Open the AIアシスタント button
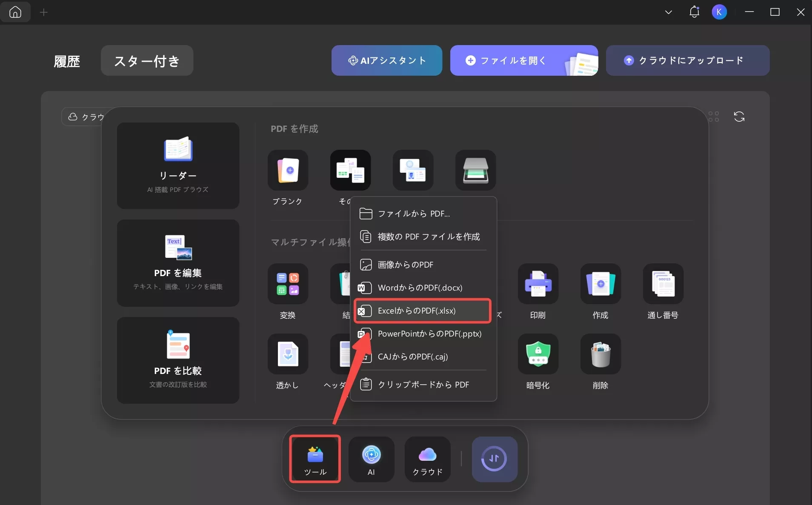 [x=387, y=60]
